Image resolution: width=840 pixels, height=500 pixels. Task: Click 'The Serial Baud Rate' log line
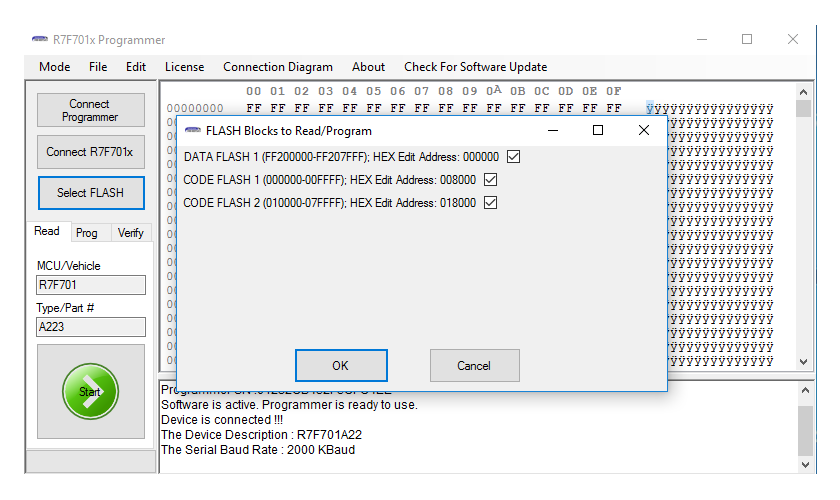[258, 450]
